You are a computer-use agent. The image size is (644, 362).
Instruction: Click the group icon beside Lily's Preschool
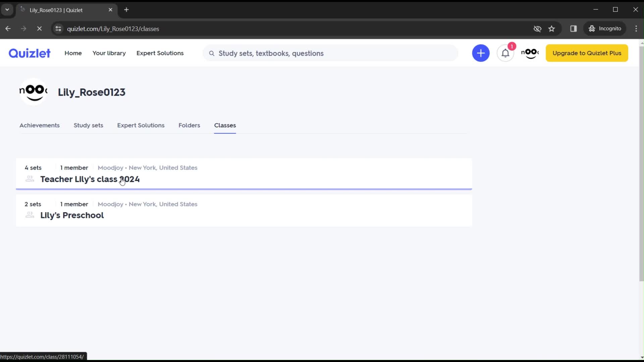coord(30,215)
